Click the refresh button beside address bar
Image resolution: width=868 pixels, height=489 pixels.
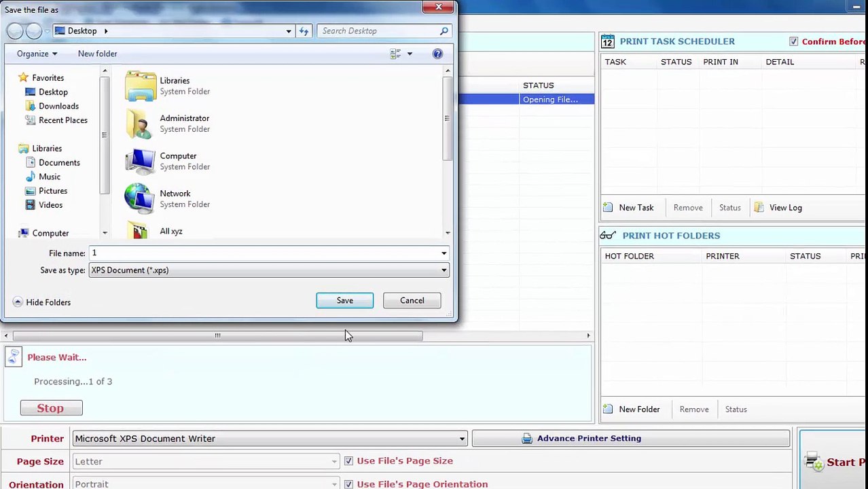tap(304, 31)
